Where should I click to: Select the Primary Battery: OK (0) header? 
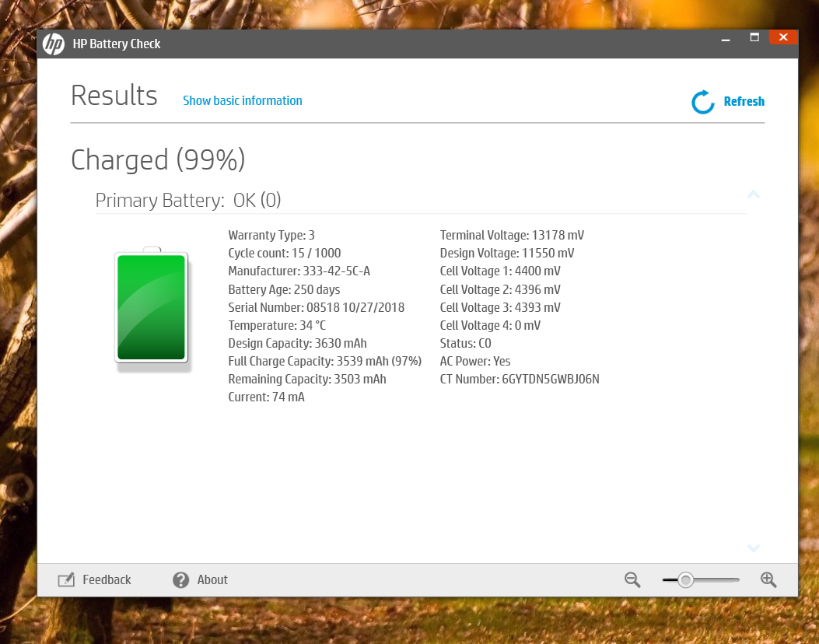tap(188, 201)
